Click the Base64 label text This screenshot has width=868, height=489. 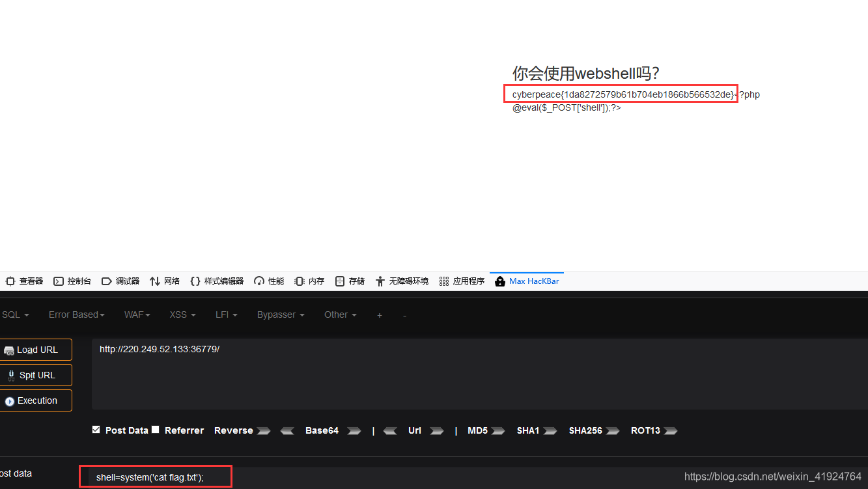click(x=322, y=430)
